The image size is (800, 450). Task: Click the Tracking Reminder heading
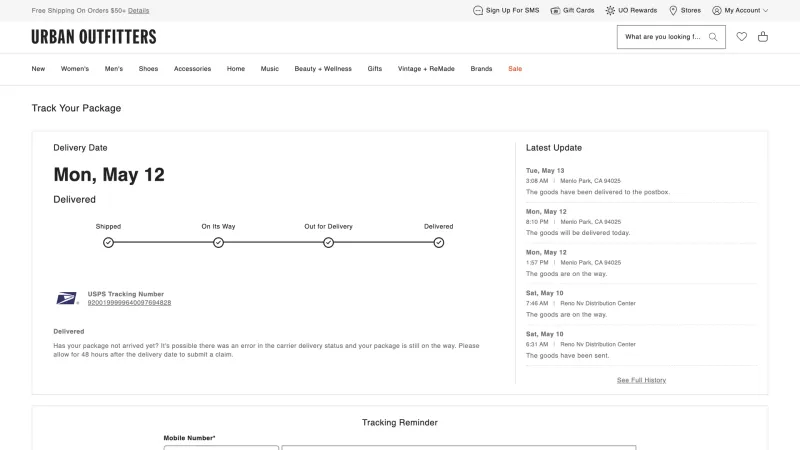pyautogui.click(x=400, y=422)
